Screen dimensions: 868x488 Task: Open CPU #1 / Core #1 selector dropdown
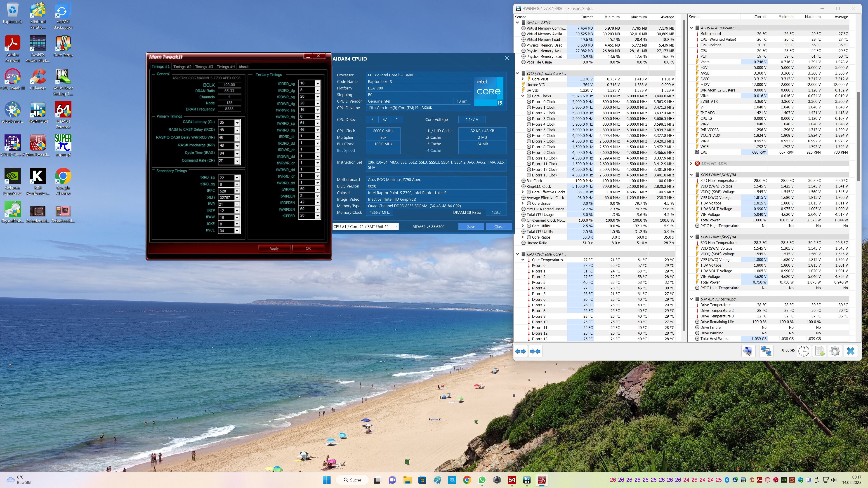(366, 227)
